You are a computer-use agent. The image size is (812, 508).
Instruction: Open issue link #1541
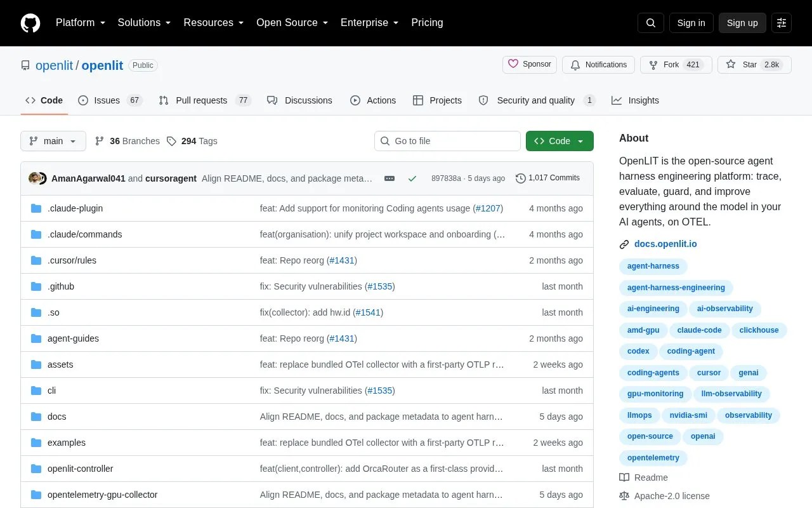pos(368,312)
